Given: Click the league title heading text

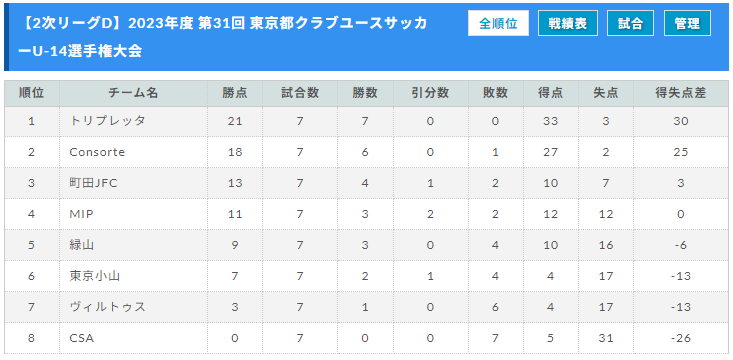Looking at the screenshot, I should (225, 37).
